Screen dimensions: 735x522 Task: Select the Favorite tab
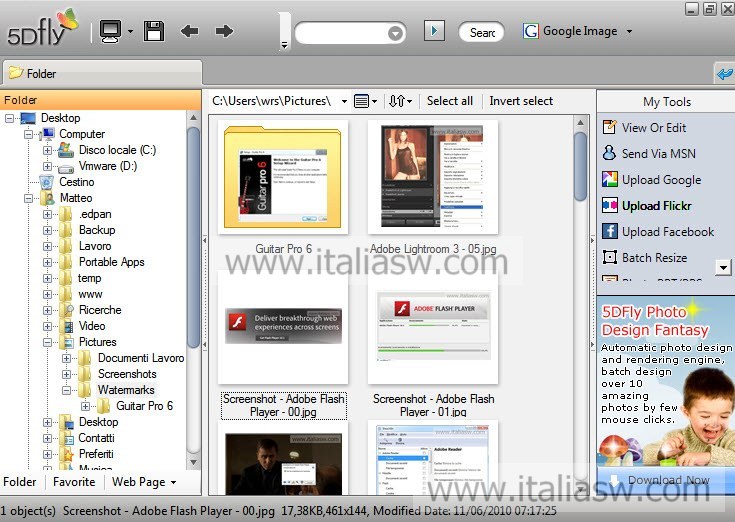tap(74, 482)
